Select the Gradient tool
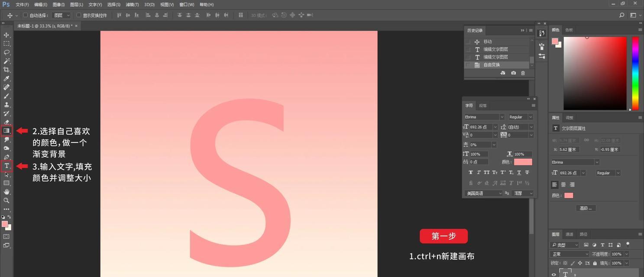 coord(6,130)
